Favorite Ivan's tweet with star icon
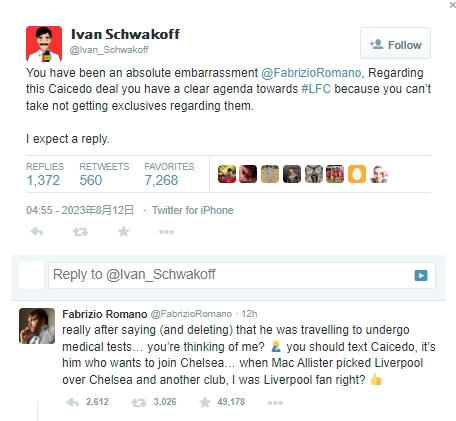Screen dimensions: 456x421 coord(123,231)
